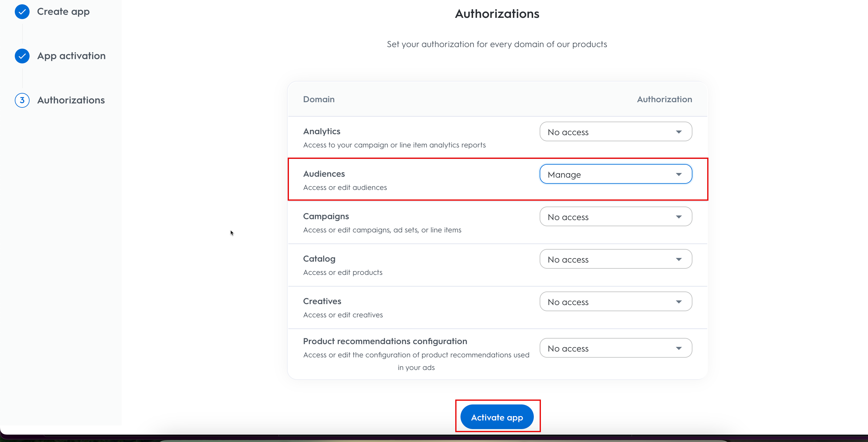Image resolution: width=868 pixels, height=442 pixels.
Task: Click the App activation checkmark icon
Action: [22, 56]
